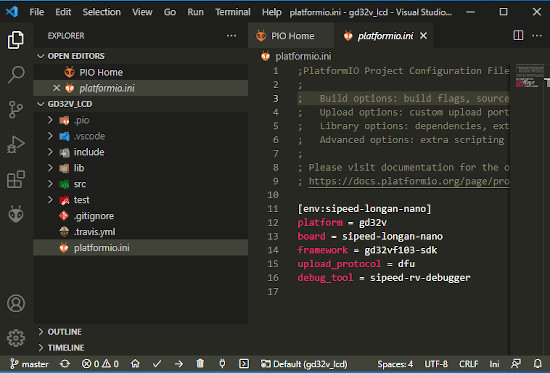Select platformio.ini in the file tree
The height and width of the screenshot is (373, 550).
[140, 248]
